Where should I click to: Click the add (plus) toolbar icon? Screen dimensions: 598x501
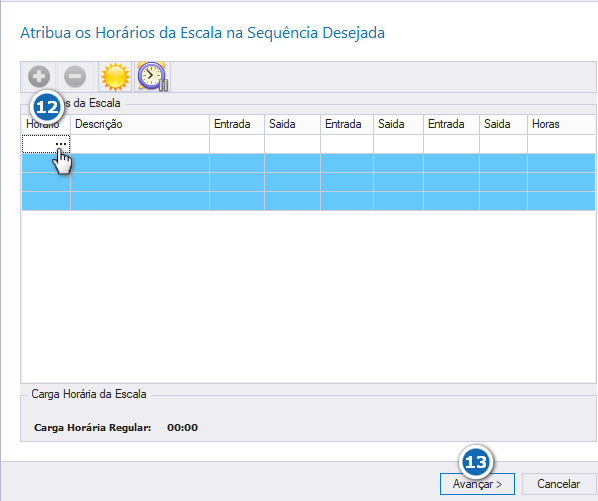tap(39, 77)
